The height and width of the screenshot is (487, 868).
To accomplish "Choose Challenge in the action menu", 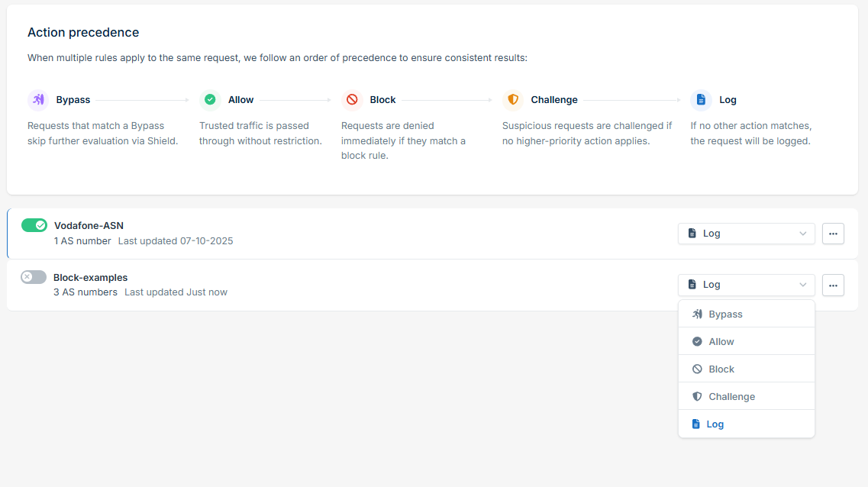I will [746, 396].
